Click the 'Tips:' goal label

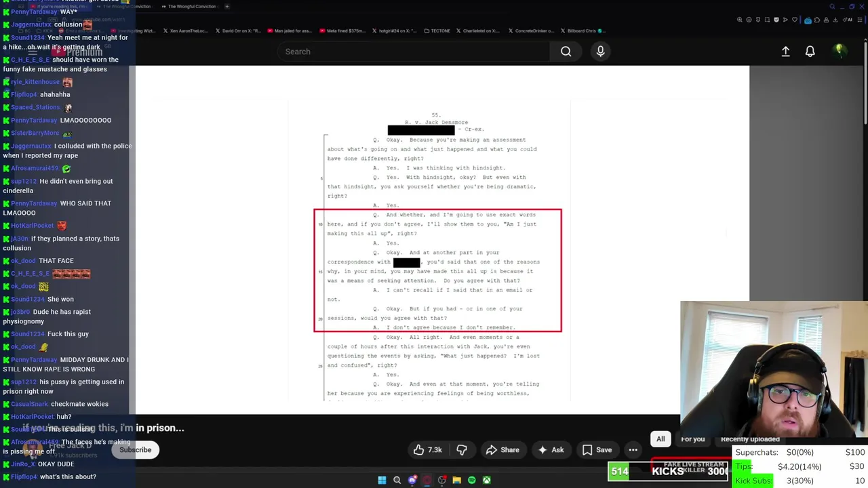pos(744,466)
